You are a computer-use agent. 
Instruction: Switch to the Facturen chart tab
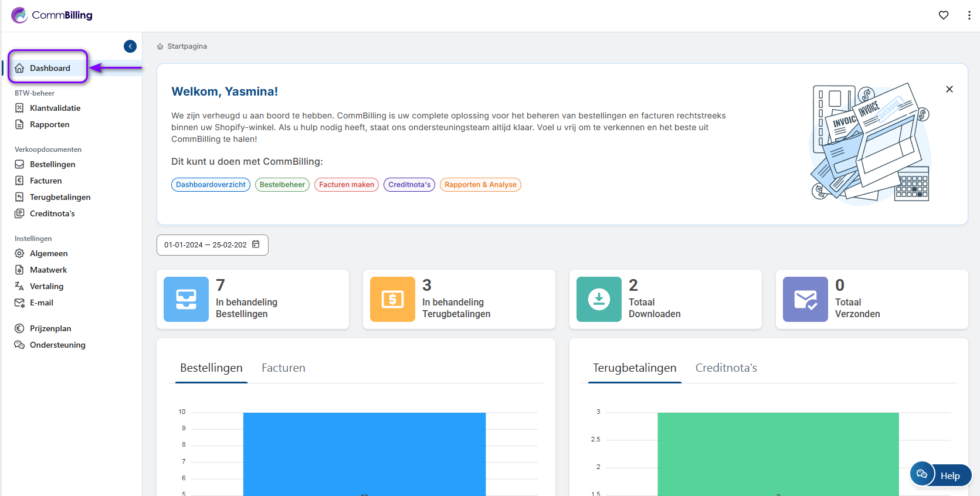coord(283,368)
